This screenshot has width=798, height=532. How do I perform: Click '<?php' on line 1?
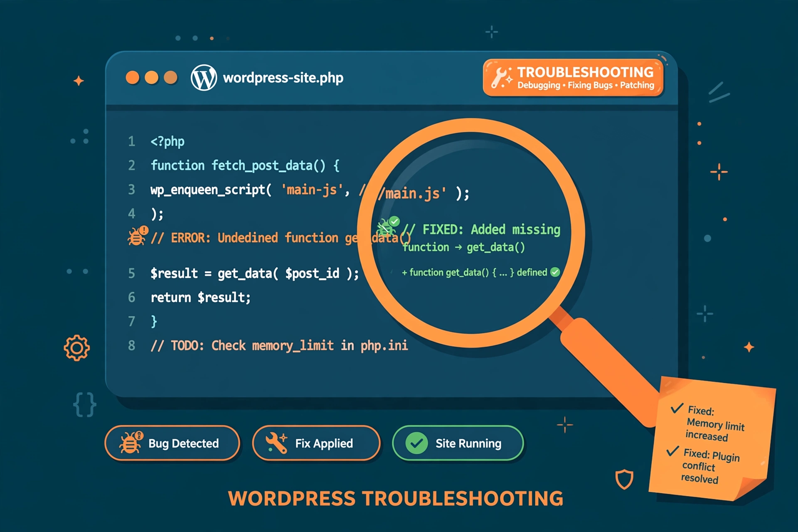coord(167,142)
